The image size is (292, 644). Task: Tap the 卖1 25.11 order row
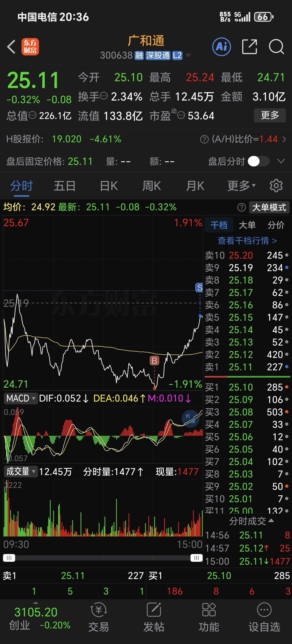coord(247,367)
